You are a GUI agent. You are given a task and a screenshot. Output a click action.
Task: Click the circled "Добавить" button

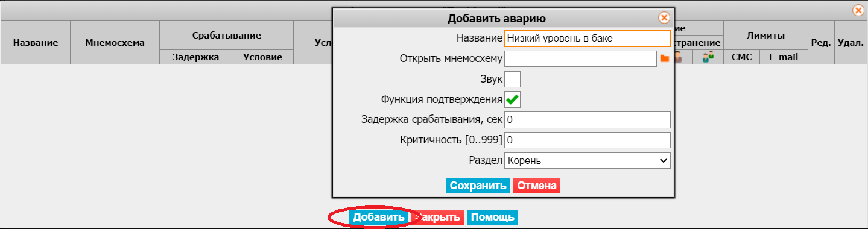(x=379, y=218)
